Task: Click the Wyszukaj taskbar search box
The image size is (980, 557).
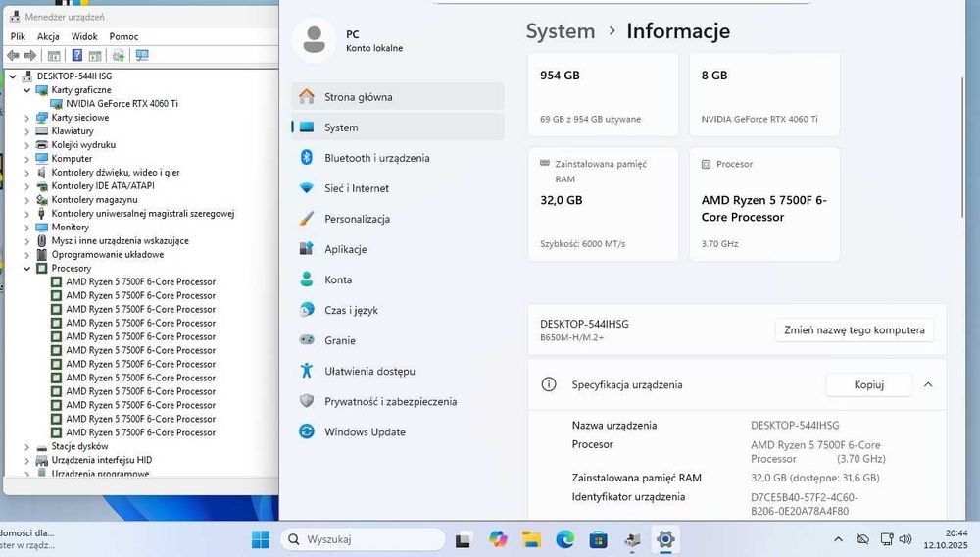Action: pyautogui.click(x=364, y=539)
